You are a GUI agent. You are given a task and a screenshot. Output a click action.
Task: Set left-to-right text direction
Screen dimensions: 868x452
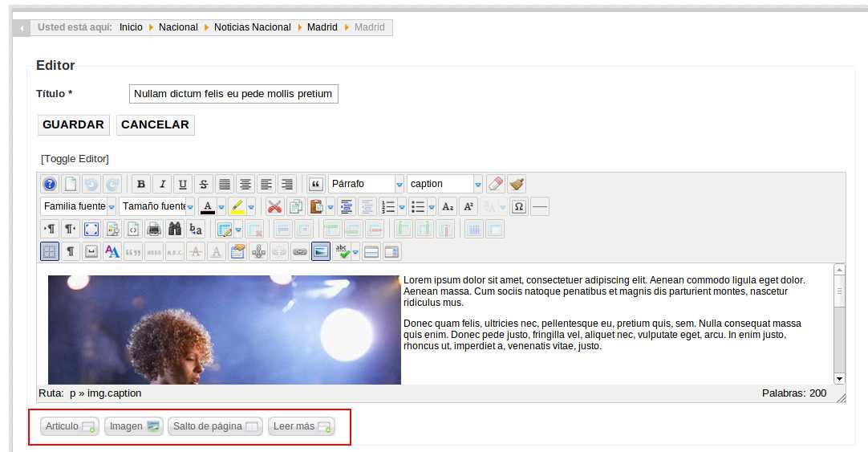pyautogui.click(x=50, y=229)
